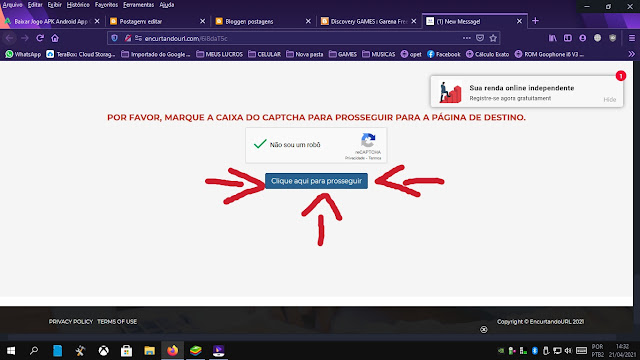Open the volume tray icon

(x=568, y=351)
